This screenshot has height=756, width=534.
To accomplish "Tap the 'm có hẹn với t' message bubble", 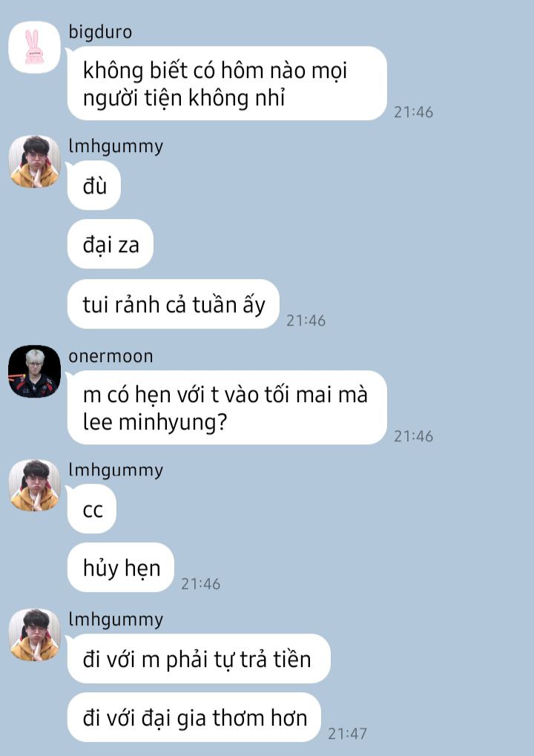I will 227,407.
